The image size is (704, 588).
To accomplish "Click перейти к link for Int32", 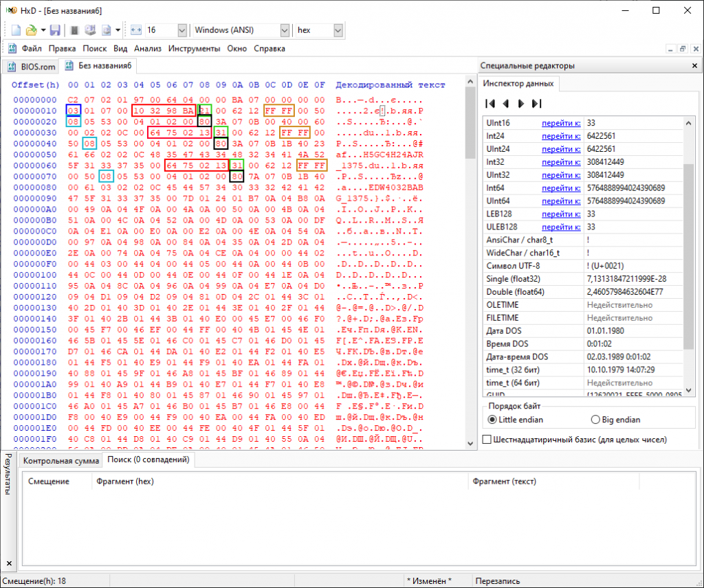I will (x=561, y=162).
